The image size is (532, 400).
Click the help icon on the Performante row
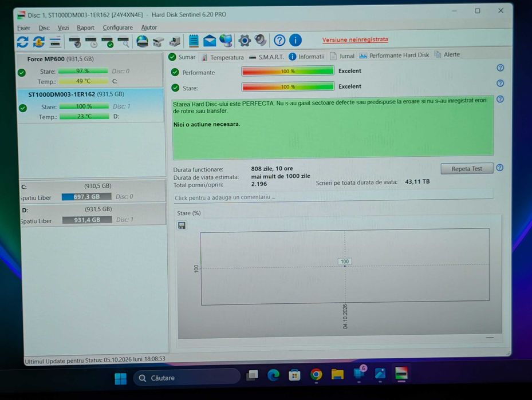pyautogui.click(x=500, y=68)
